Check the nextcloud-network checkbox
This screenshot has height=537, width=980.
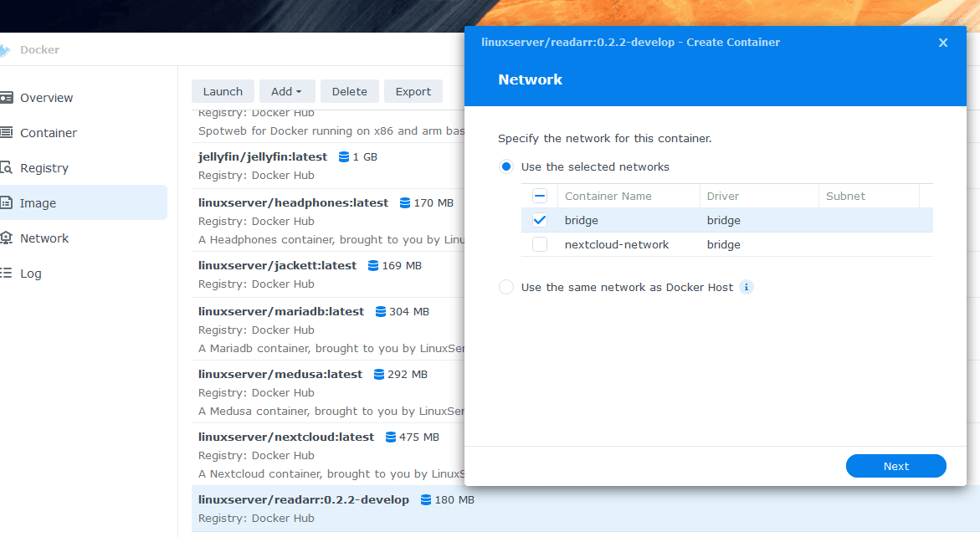(x=540, y=245)
